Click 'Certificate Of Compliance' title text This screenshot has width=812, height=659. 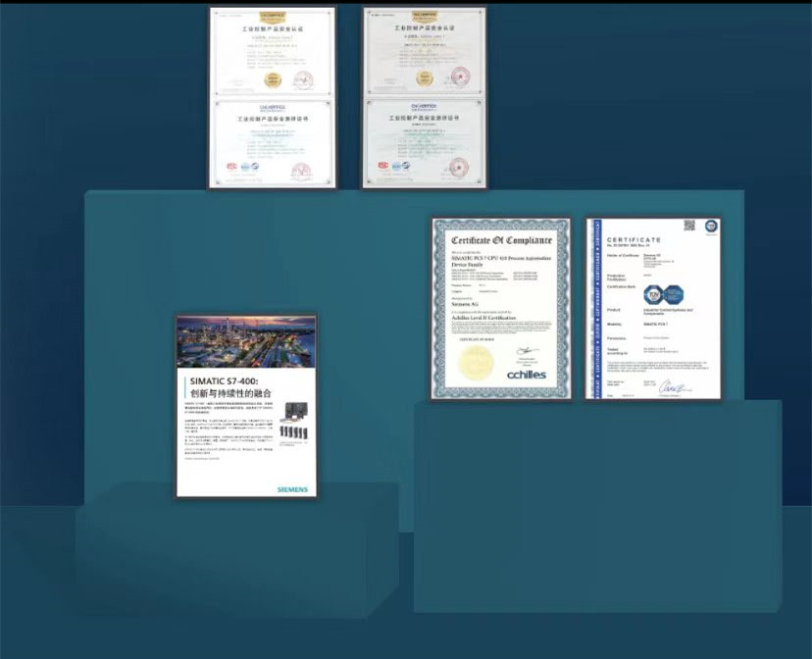pyautogui.click(x=501, y=240)
